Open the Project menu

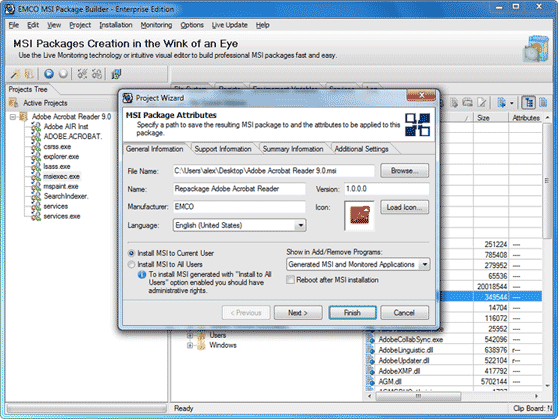[x=80, y=25]
